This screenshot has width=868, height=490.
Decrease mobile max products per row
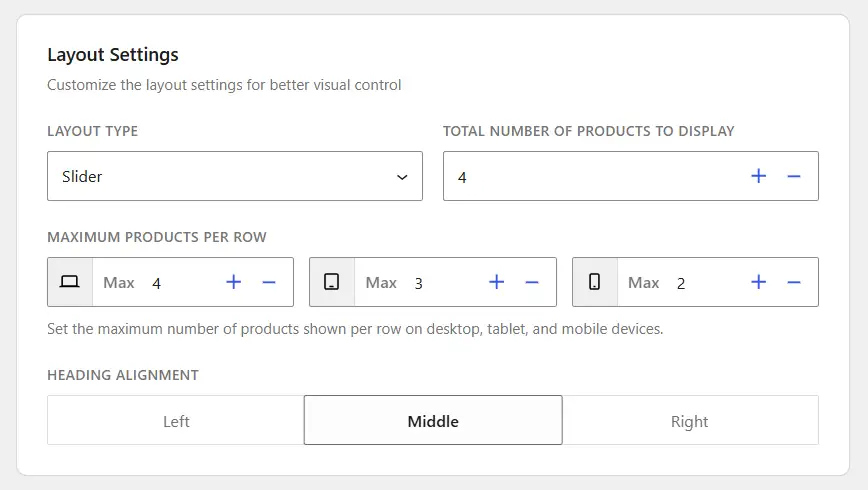(794, 282)
